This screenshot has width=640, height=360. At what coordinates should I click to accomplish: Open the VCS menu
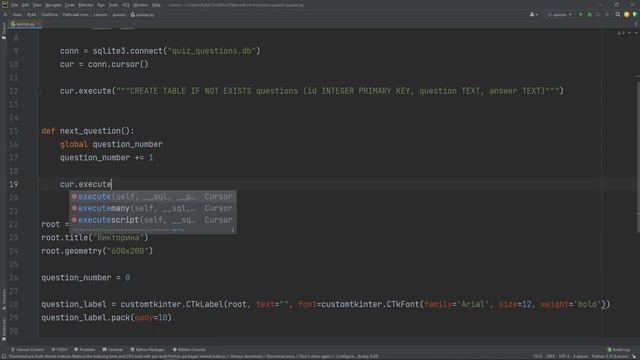pyautogui.click(x=126, y=5)
